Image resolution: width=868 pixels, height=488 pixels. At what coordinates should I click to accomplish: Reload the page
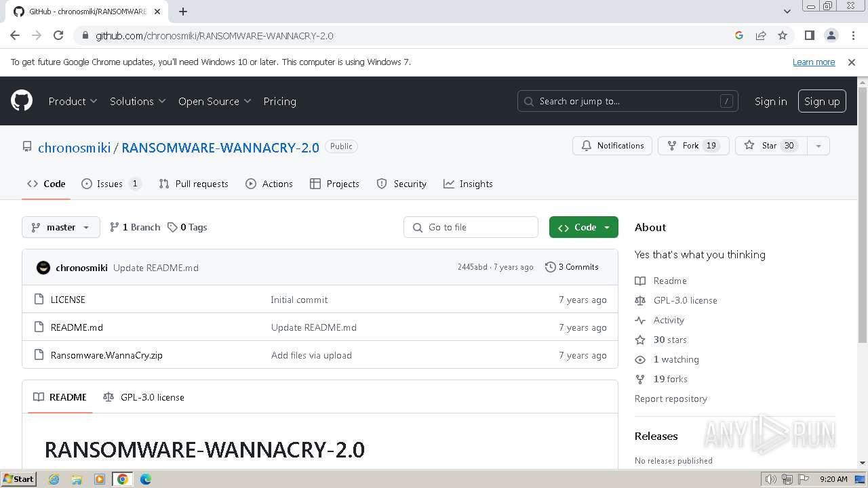[58, 35]
